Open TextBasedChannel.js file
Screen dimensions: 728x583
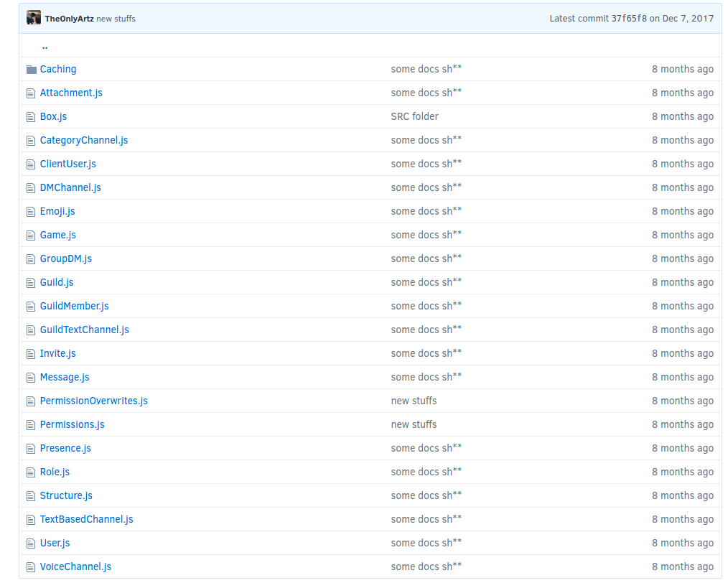87,519
